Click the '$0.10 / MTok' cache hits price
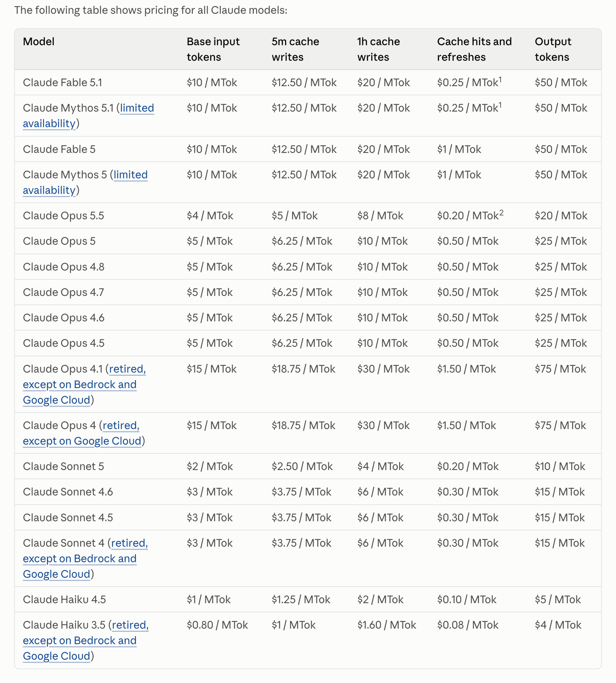This screenshot has width=616, height=683. (467, 600)
